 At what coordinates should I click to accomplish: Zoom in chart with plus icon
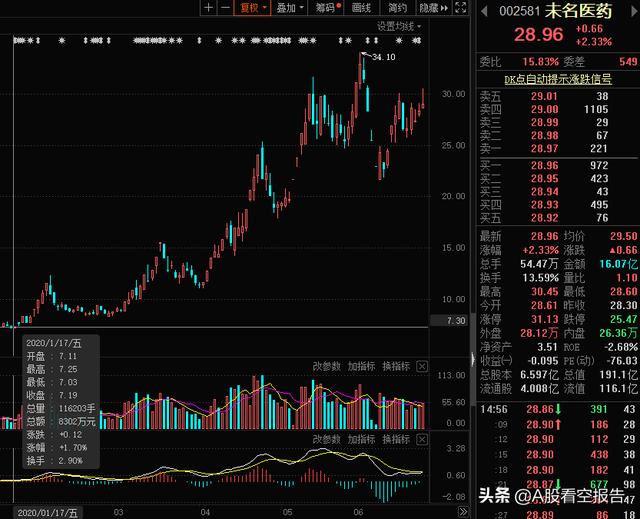(x=208, y=8)
